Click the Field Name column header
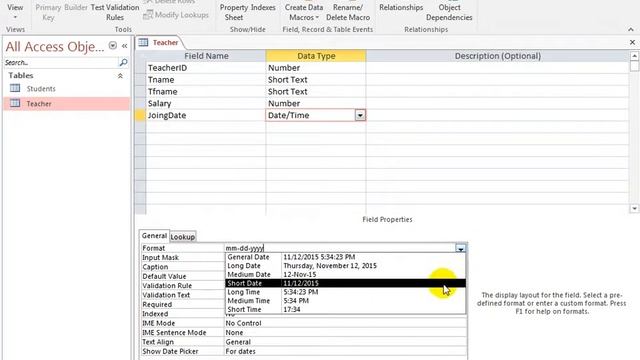This screenshot has height=360, width=640. (206, 56)
